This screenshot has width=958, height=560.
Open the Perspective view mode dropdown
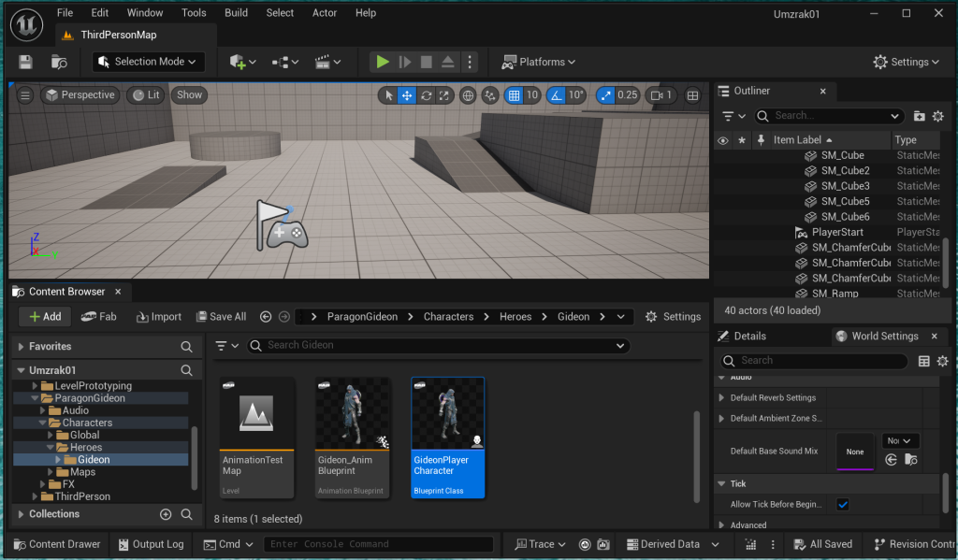click(80, 95)
